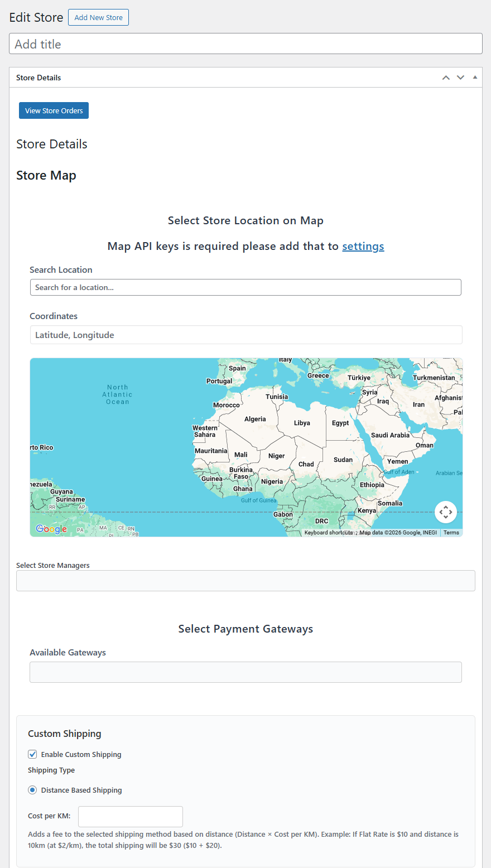The image size is (491, 868).
Task: Open Available Gateways dropdown
Action: click(245, 672)
